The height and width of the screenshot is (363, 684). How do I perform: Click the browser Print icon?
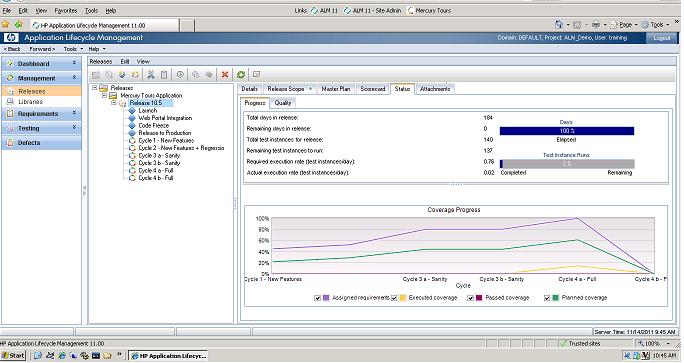click(x=596, y=24)
